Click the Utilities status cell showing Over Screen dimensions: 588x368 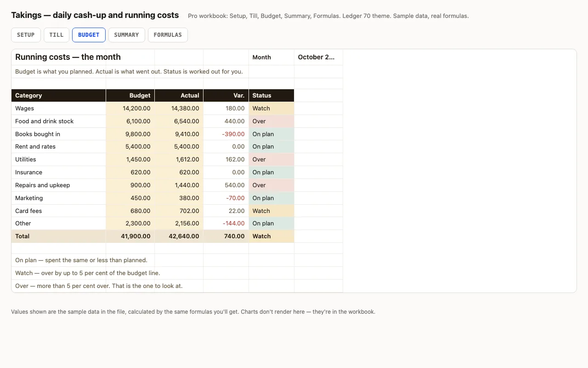coord(271,160)
